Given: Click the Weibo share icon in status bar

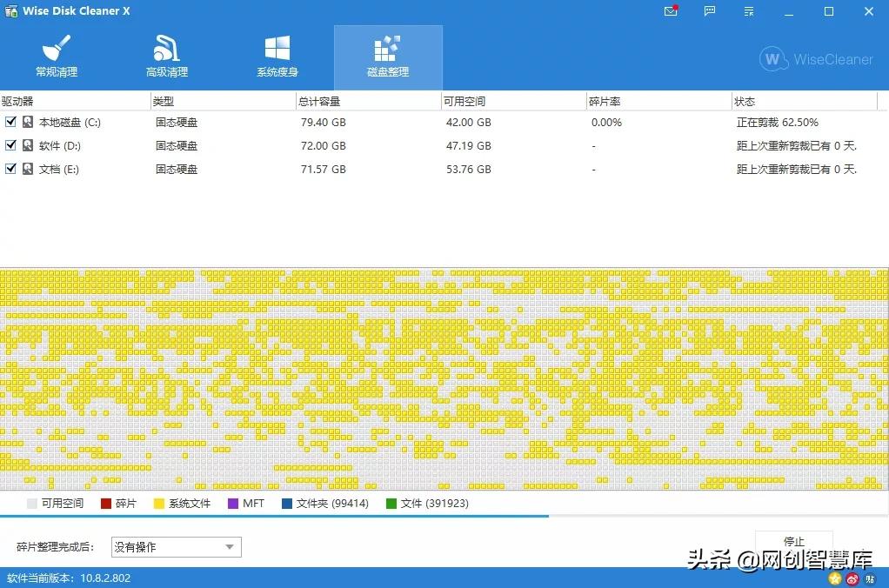Looking at the screenshot, I should pyautogui.click(x=852, y=578).
